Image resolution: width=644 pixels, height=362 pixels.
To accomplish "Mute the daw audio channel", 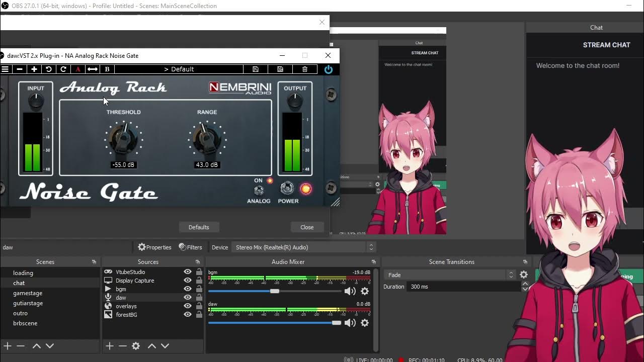I will coord(350,323).
